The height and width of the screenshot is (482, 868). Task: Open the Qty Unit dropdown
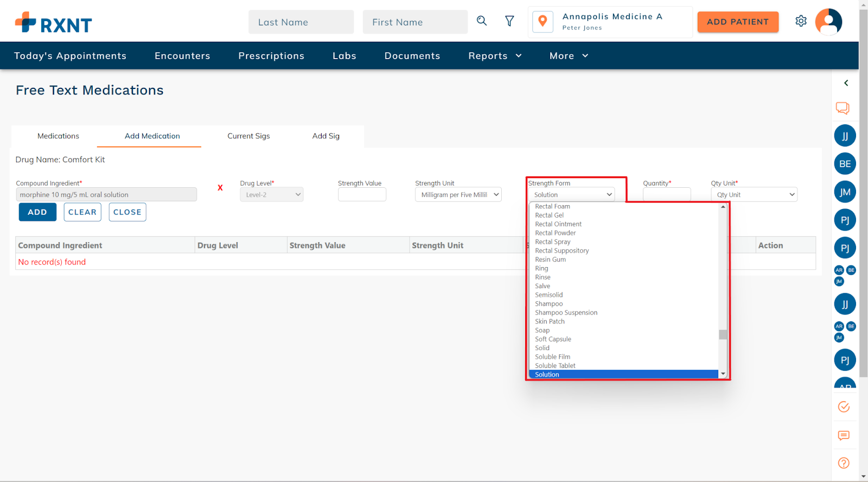coord(754,195)
